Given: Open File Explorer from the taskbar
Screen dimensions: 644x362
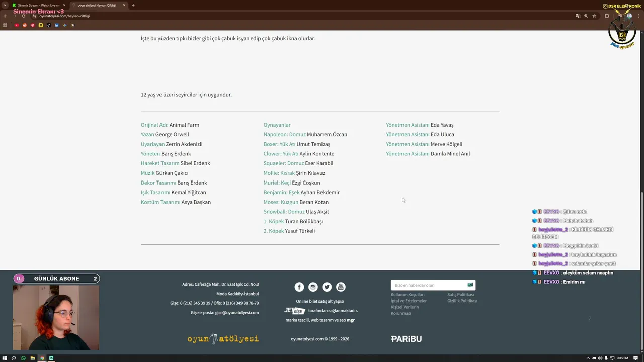Looking at the screenshot, I should (x=33, y=358).
